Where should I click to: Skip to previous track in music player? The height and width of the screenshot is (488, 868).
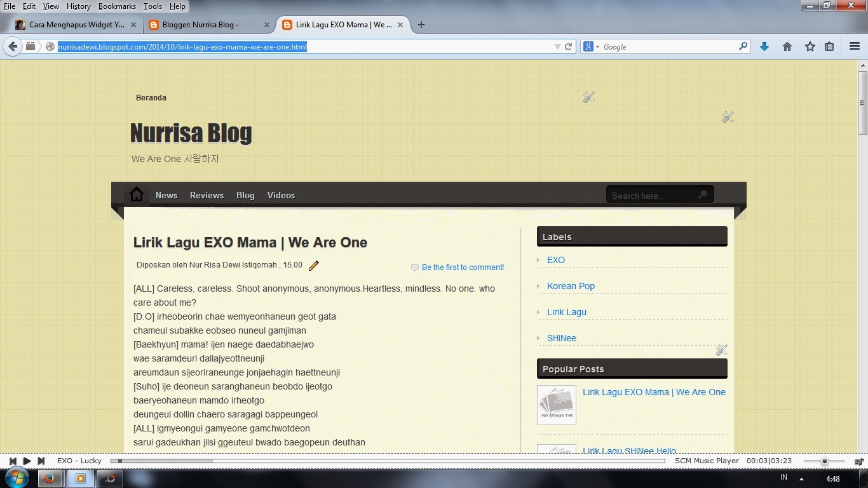pos(13,461)
